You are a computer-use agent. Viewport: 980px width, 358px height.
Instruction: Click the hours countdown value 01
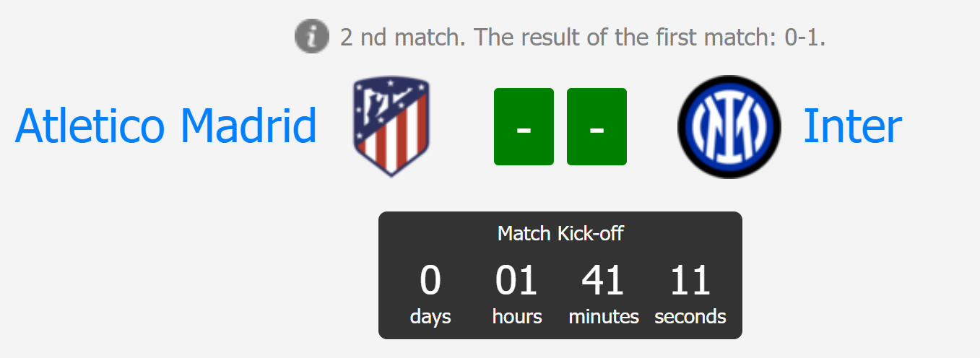[516, 281]
